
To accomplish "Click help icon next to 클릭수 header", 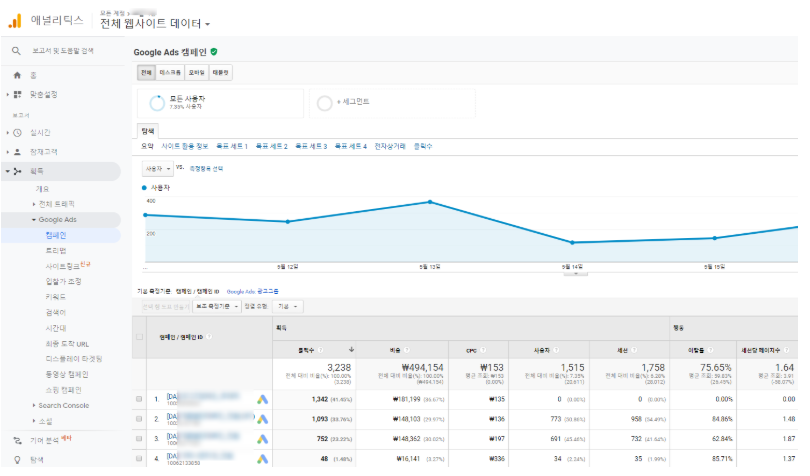I will 320,350.
